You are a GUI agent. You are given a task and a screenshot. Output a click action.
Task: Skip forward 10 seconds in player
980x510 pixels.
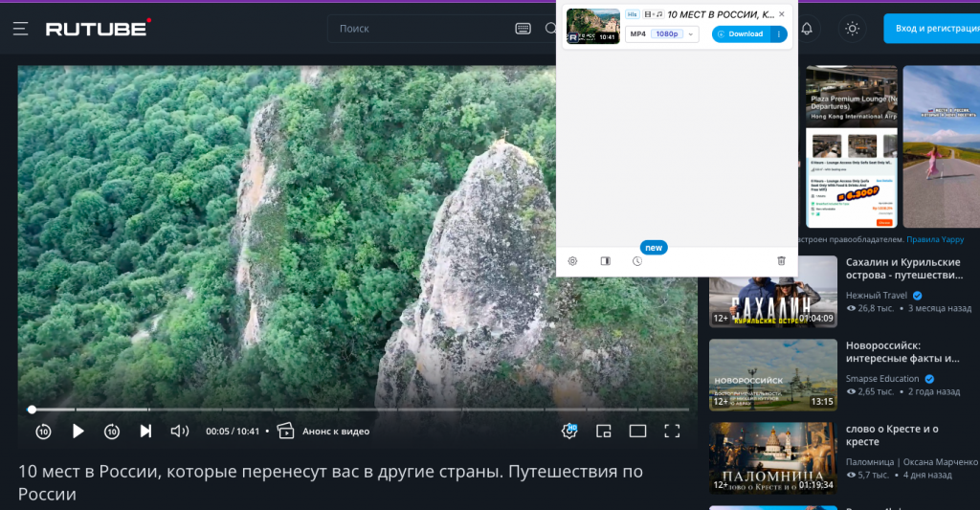(112, 432)
